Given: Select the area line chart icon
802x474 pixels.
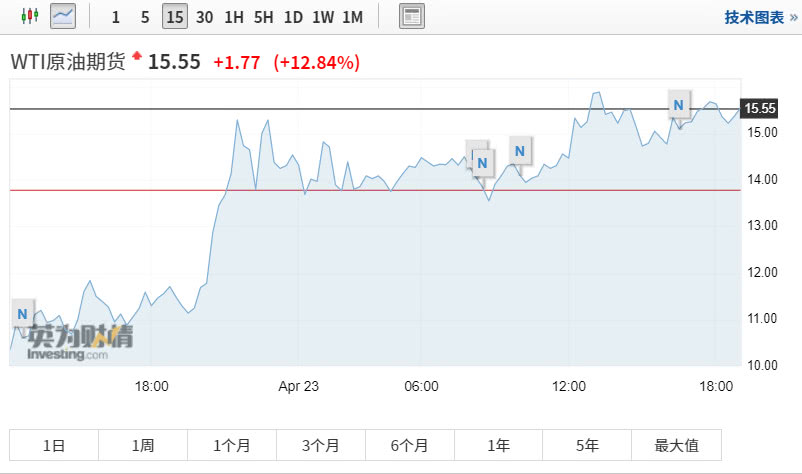Looking at the screenshot, I should pos(62,16).
